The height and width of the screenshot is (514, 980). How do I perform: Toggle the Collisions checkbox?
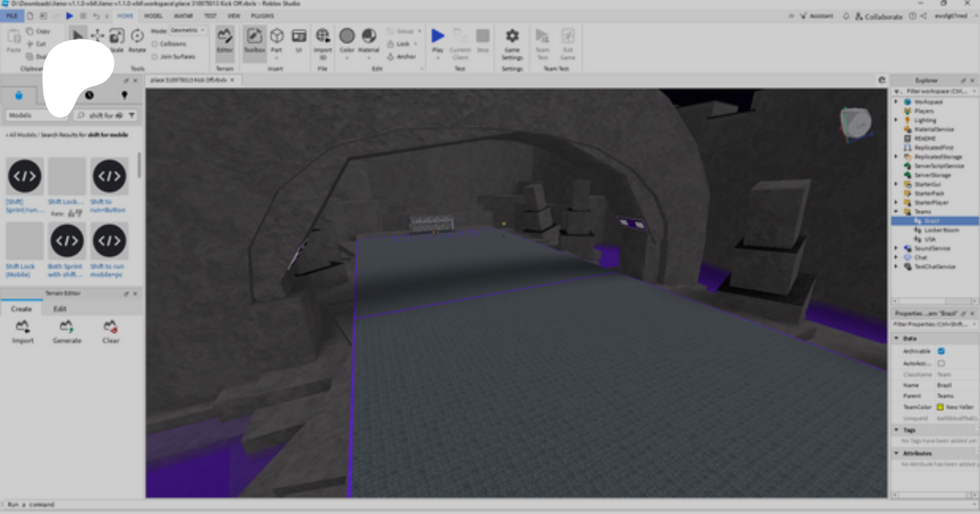point(155,44)
